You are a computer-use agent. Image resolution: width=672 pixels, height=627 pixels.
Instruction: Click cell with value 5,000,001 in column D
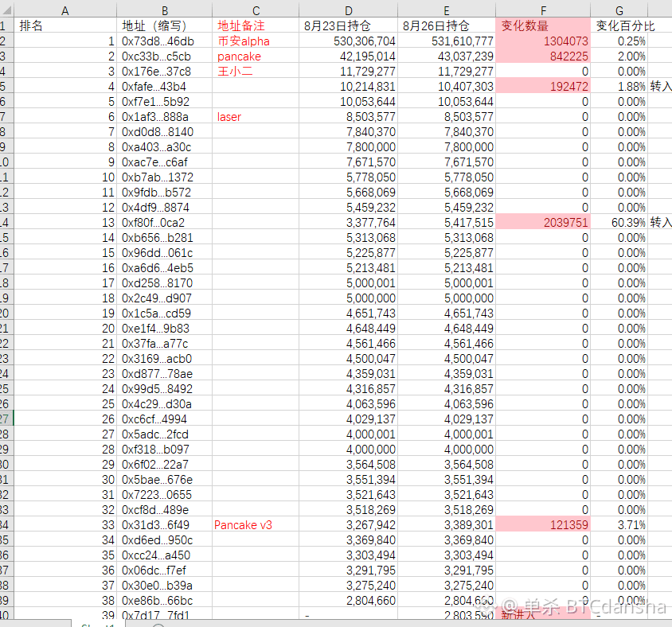click(x=349, y=283)
